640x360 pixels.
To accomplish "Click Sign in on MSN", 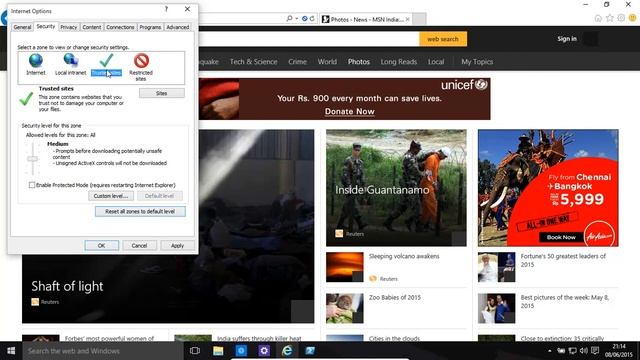I will point(567,39).
